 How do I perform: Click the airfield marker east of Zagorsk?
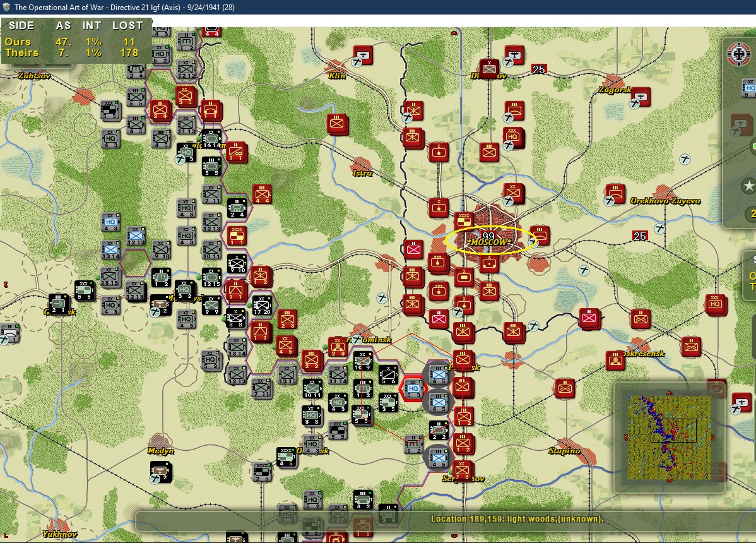pos(685,158)
